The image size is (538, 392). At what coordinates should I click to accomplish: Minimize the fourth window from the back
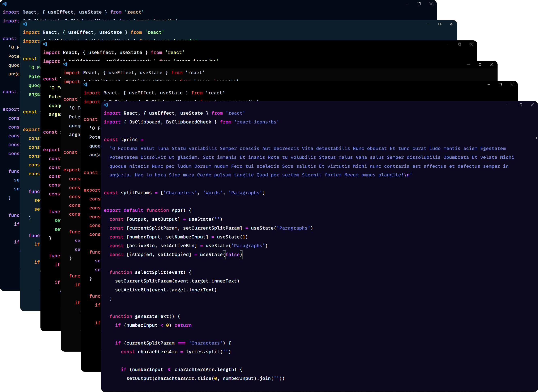tap(469, 64)
